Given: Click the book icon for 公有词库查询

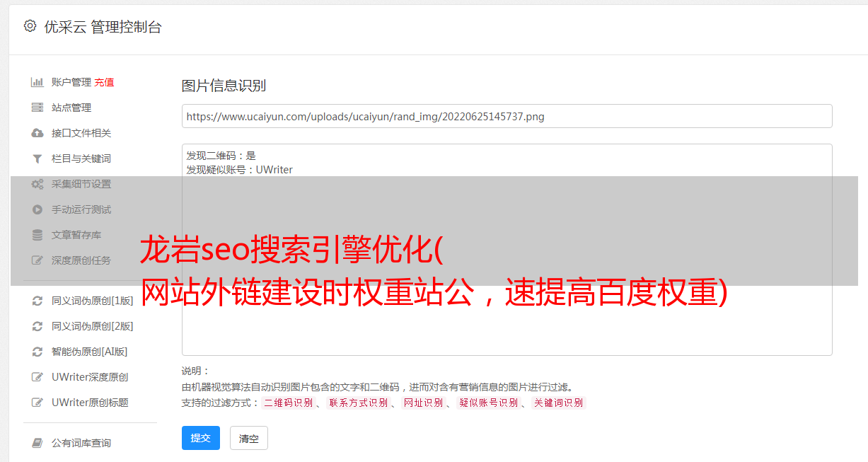Looking at the screenshot, I should tap(37, 443).
